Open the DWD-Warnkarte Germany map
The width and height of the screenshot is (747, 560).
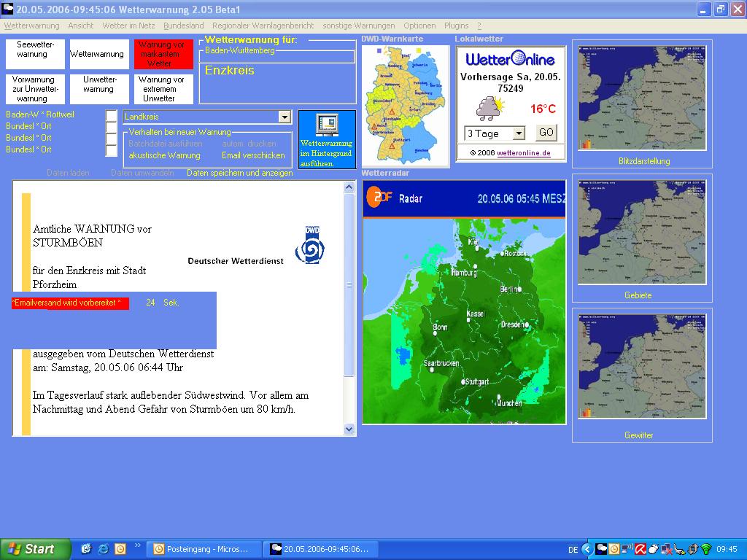pyautogui.click(x=405, y=105)
